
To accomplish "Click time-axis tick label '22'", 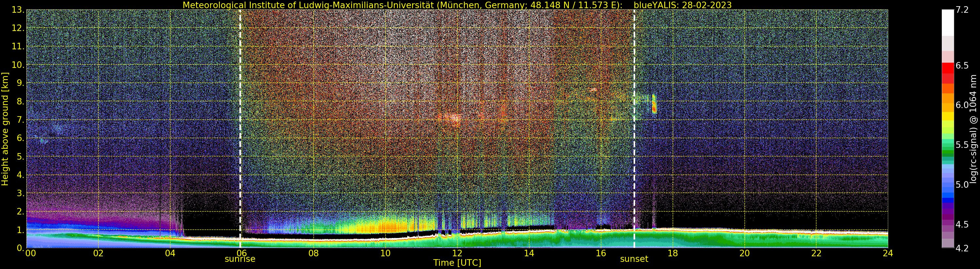I will 816,253.
